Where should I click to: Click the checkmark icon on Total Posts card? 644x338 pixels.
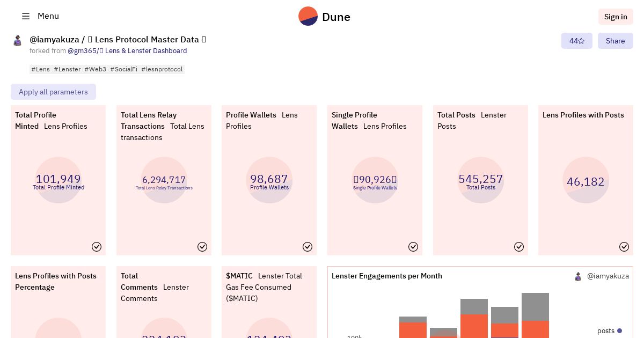pos(519,247)
